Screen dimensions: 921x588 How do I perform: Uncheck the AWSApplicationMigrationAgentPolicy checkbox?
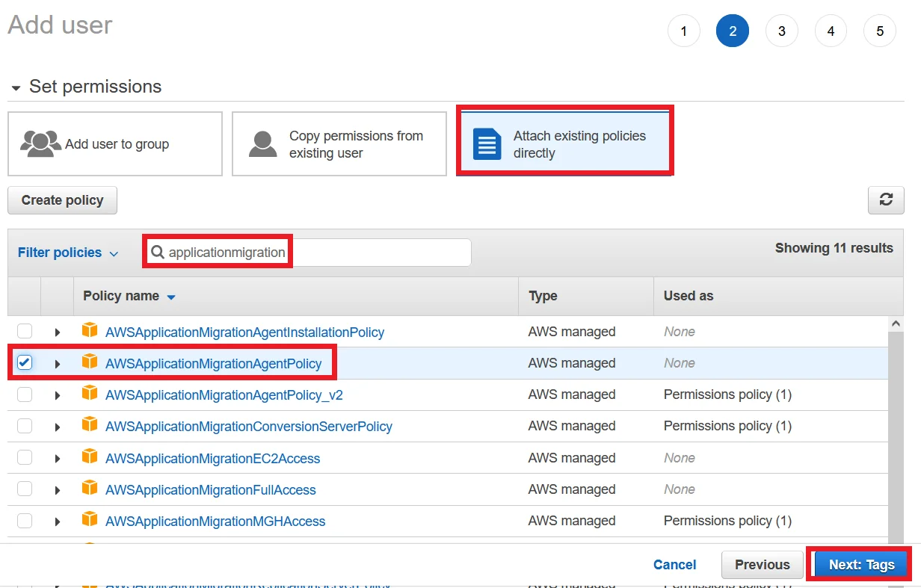pos(25,362)
